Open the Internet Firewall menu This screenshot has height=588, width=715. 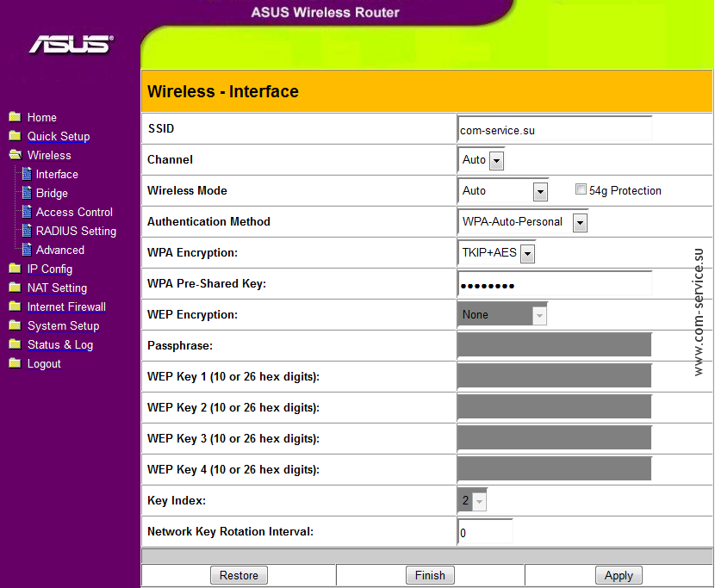(66, 306)
